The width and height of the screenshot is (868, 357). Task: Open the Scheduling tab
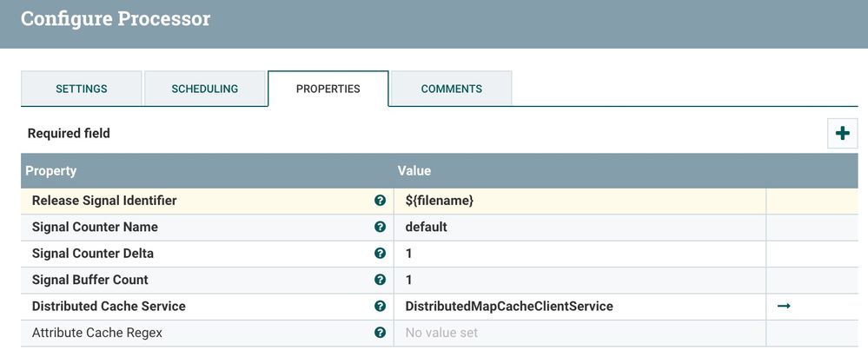pos(205,89)
